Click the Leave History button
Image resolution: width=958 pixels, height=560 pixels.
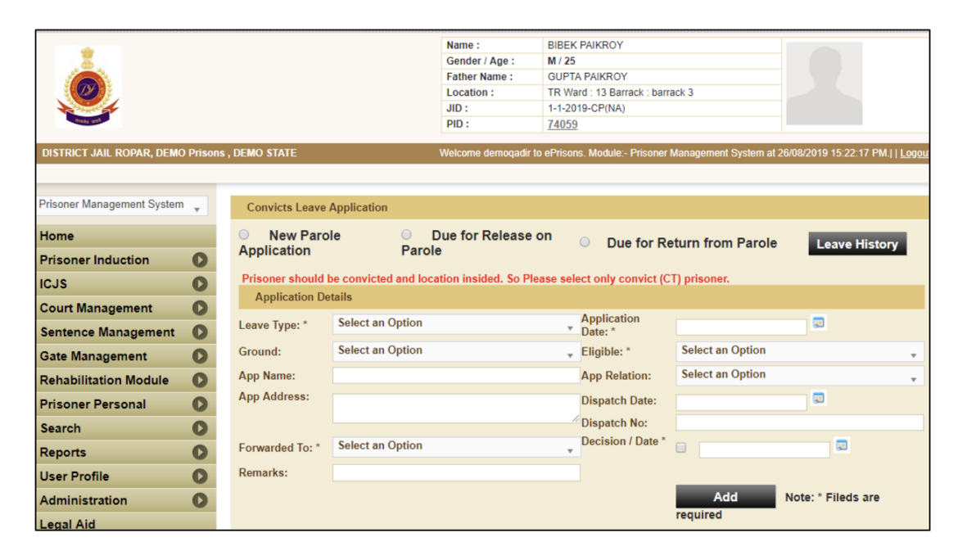tap(857, 243)
